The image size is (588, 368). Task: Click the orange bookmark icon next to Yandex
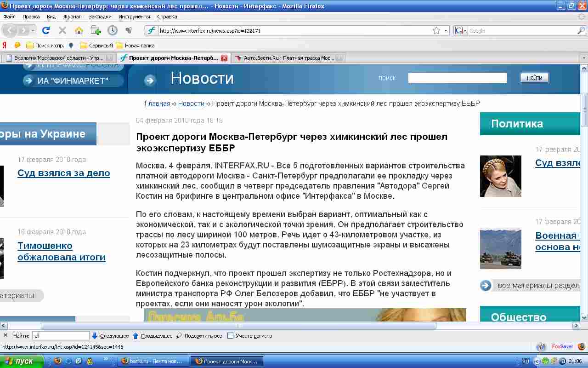click(x=17, y=46)
